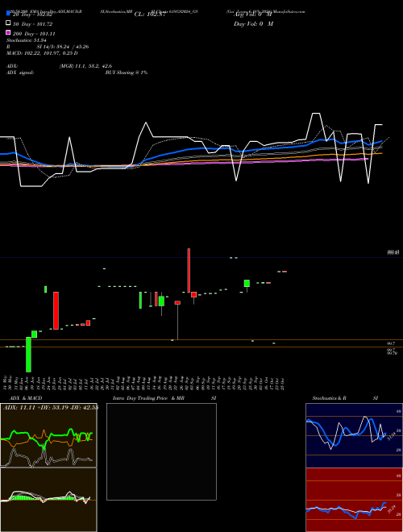Open the ADX indicator chart panel

48,435
